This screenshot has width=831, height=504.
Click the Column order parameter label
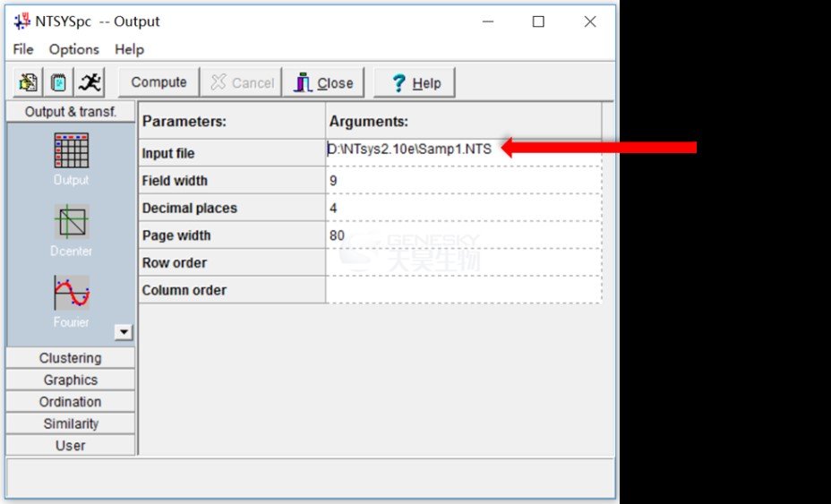click(x=184, y=290)
